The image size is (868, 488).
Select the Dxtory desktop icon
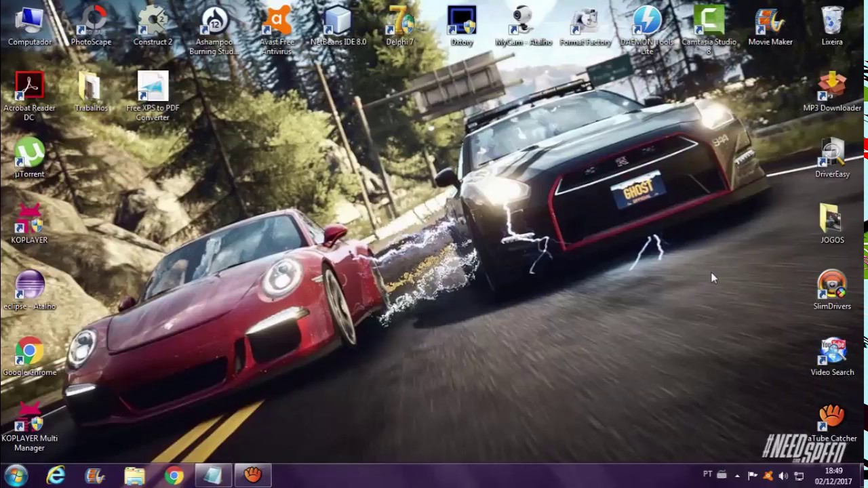point(462,26)
